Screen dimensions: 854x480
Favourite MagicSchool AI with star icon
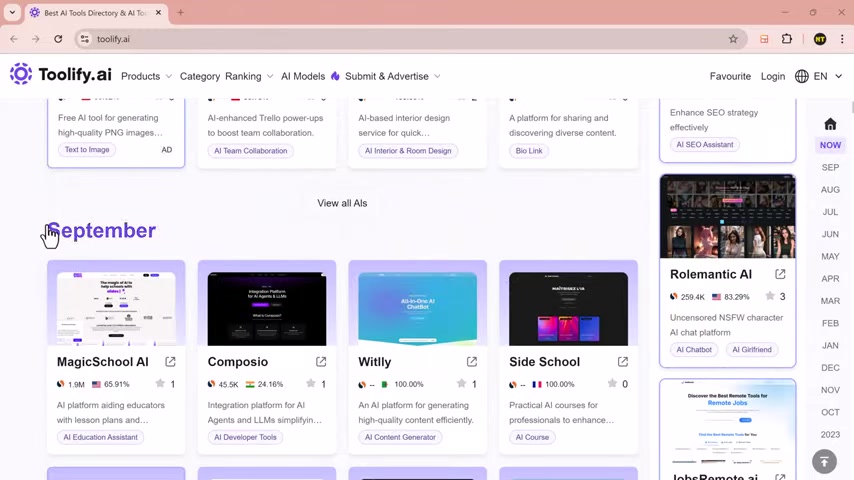pyautogui.click(x=160, y=384)
